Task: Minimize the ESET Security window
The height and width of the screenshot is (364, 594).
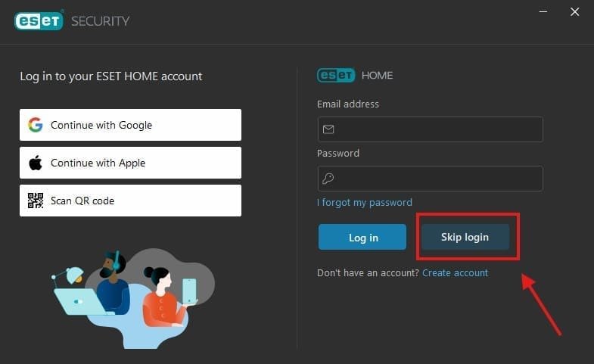Action: [543, 12]
